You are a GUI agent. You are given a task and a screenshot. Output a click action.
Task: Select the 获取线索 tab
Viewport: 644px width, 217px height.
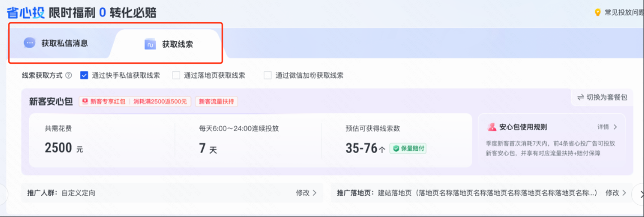[x=169, y=44]
